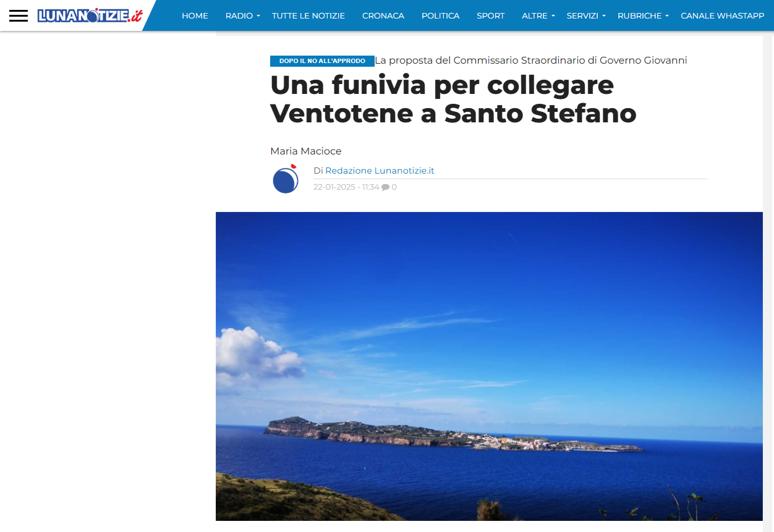The width and height of the screenshot is (774, 532).
Task: Click the 22-01-2025 publication date
Action: 334,187
